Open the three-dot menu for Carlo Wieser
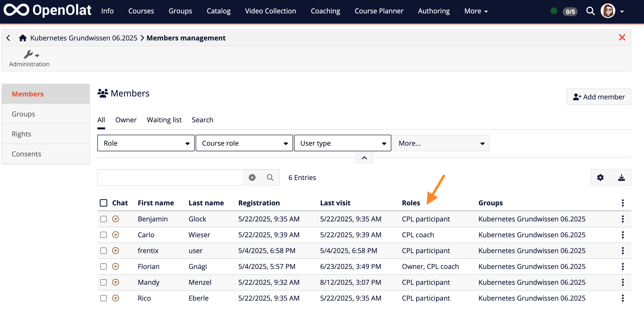The image size is (644, 324). click(x=623, y=235)
